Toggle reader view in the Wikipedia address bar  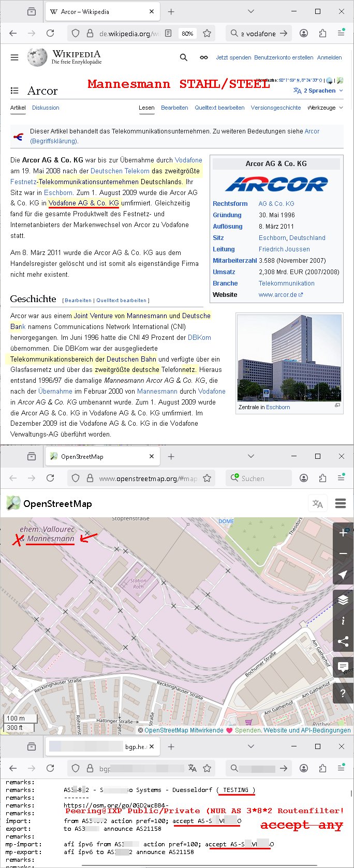coord(168,33)
